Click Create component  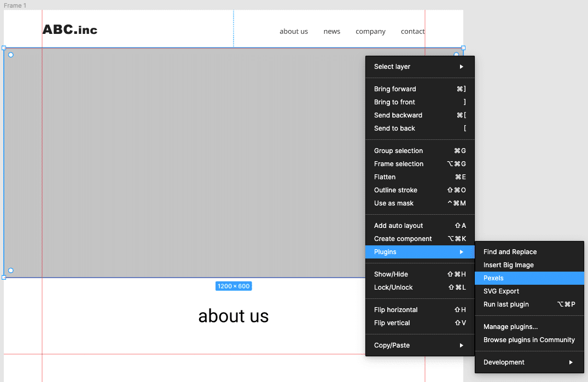(x=420, y=239)
